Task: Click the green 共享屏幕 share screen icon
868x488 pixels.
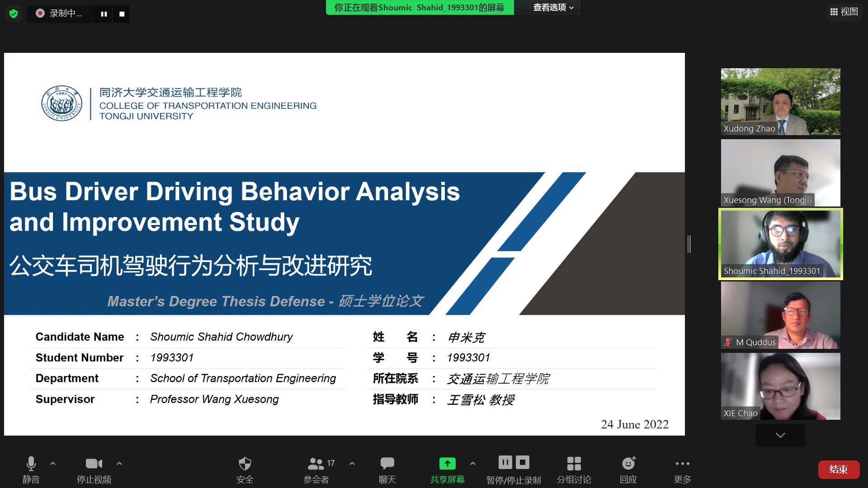Action: (447, 464)
